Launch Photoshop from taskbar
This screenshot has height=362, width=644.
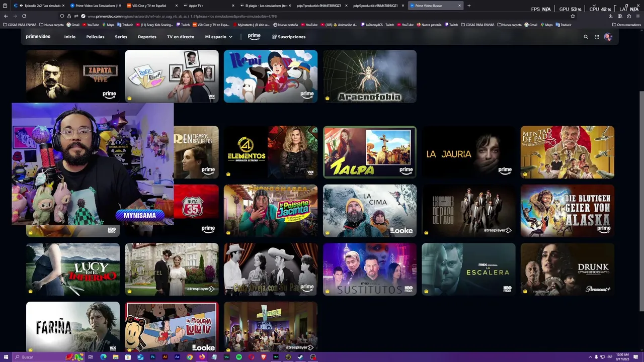click(152, 357)
